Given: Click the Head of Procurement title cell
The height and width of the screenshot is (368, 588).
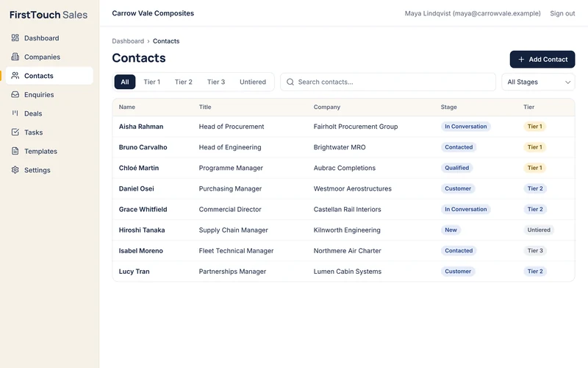Looking at the screenshot, I should point(232,127).
